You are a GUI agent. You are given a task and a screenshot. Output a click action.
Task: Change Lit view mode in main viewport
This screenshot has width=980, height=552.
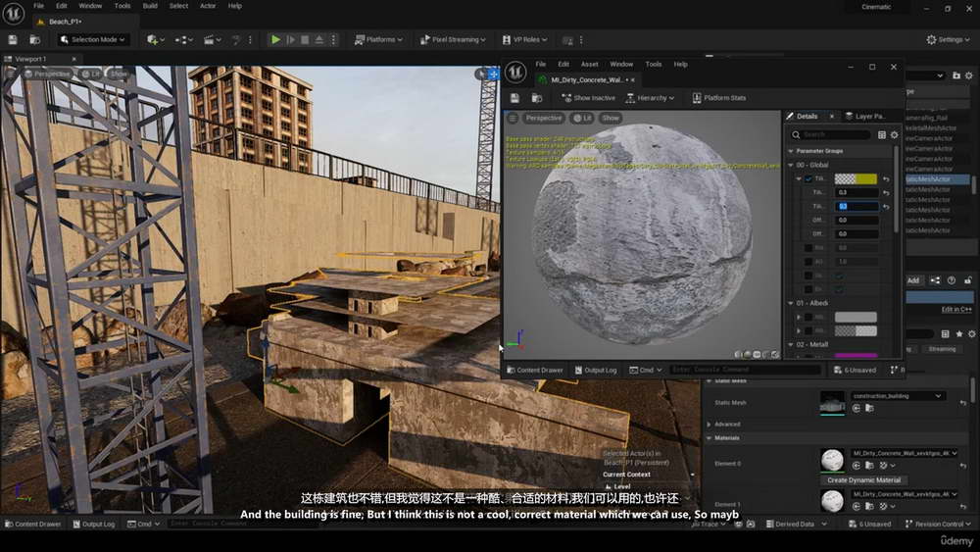click(91, 74)
